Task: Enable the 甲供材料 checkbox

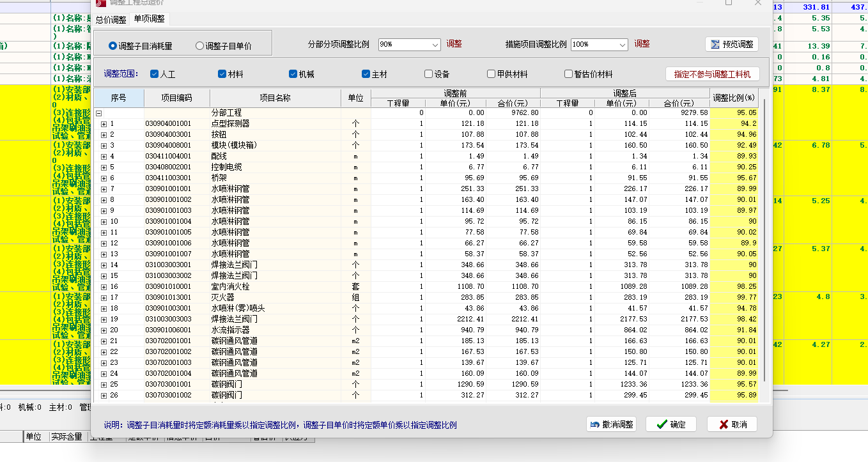Action: click(491, 74)
